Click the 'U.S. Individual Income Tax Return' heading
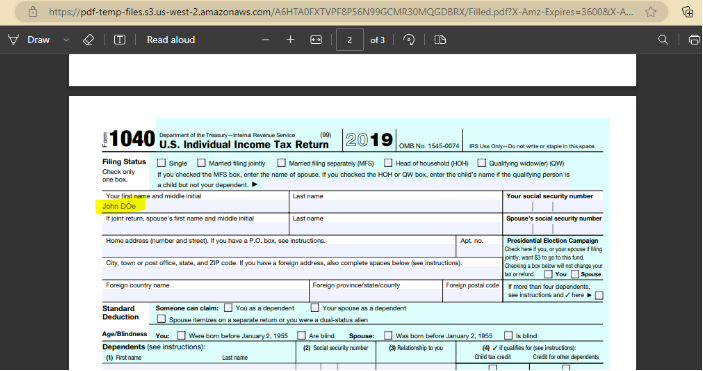 pos(244,144)
